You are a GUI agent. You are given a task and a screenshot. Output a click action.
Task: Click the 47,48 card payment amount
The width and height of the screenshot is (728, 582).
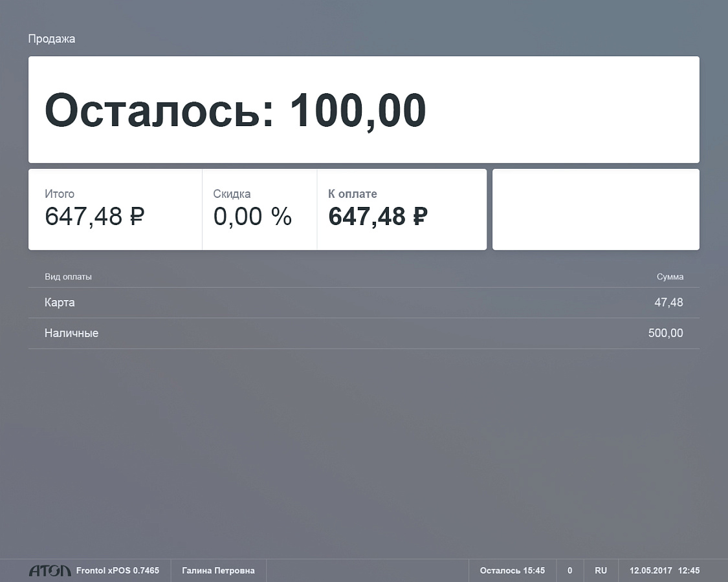[668, 303]
